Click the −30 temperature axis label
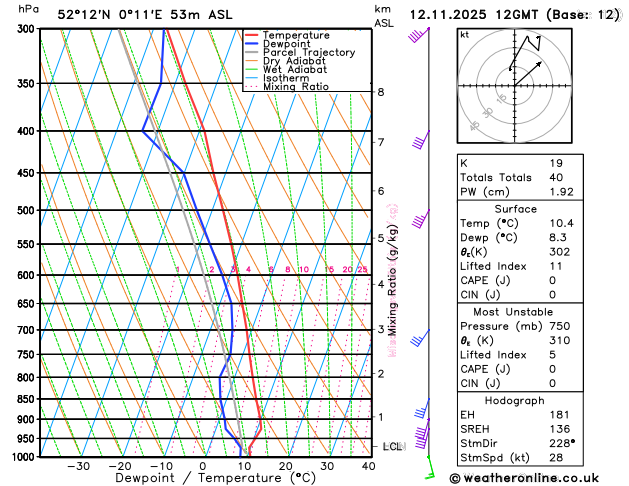The image size is (629, 486). (78, 466)
